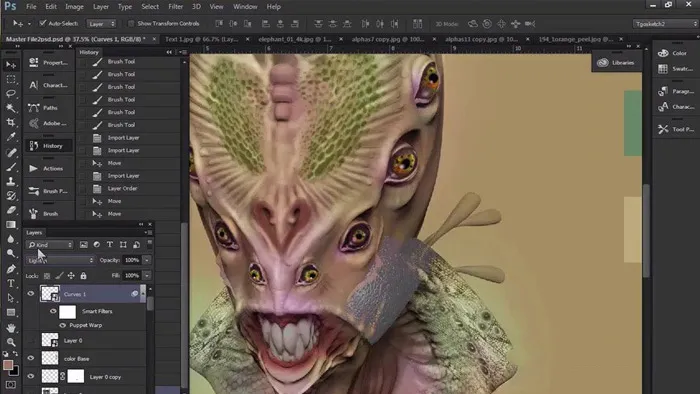Screen dimensions: 700x394
Task: Click the background color swatch
Action: (15, 371)
